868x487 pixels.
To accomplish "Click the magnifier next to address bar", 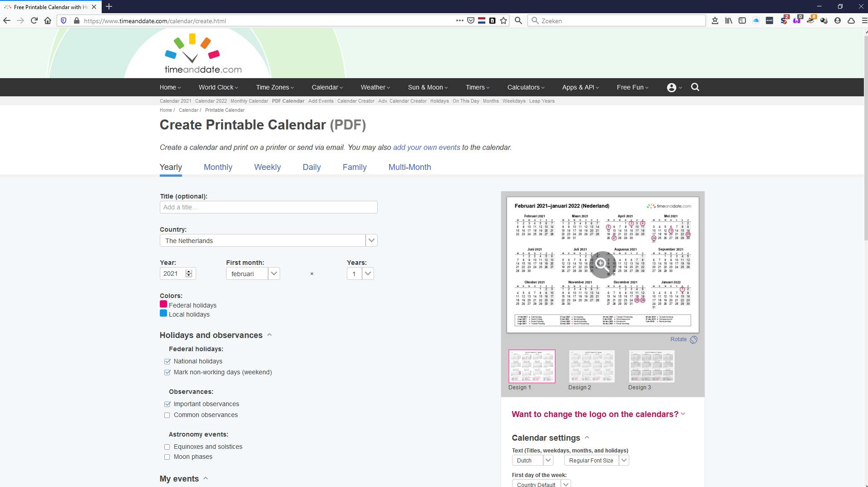I will tap(518, 20).
